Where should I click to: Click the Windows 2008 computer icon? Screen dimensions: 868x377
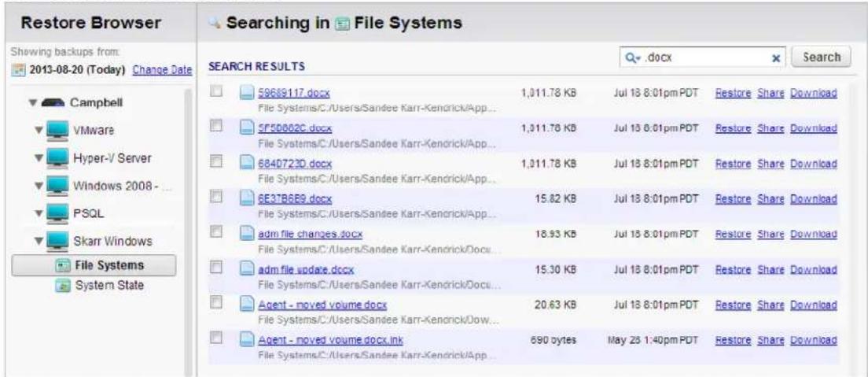pos(58,186)
